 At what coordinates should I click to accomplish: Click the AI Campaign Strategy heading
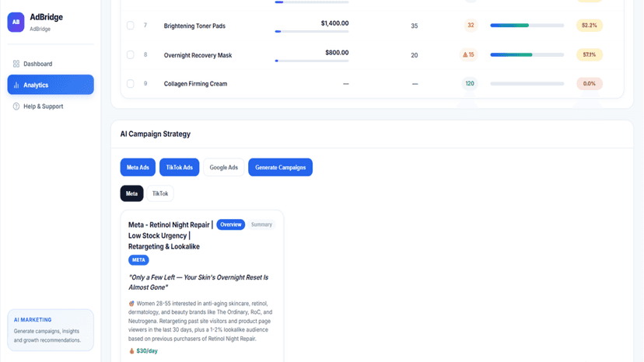(x=156, y=134)
